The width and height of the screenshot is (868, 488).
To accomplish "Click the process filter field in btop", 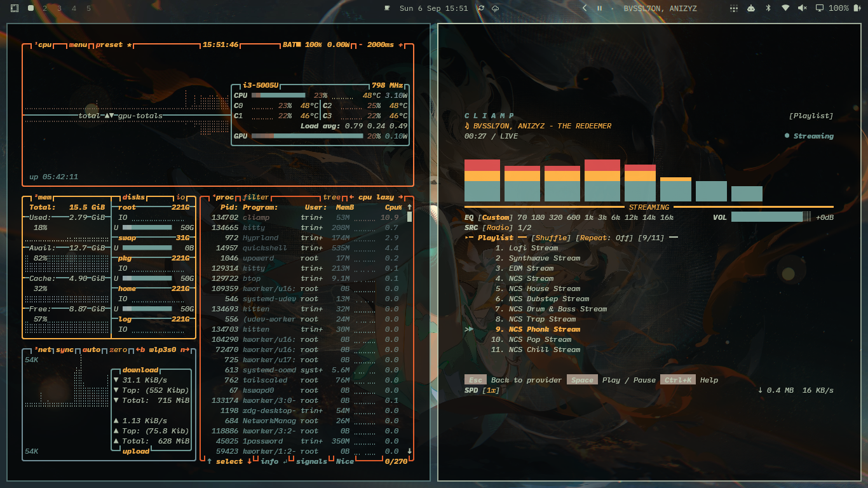I will pyautogui.click(x=255, y=197).
